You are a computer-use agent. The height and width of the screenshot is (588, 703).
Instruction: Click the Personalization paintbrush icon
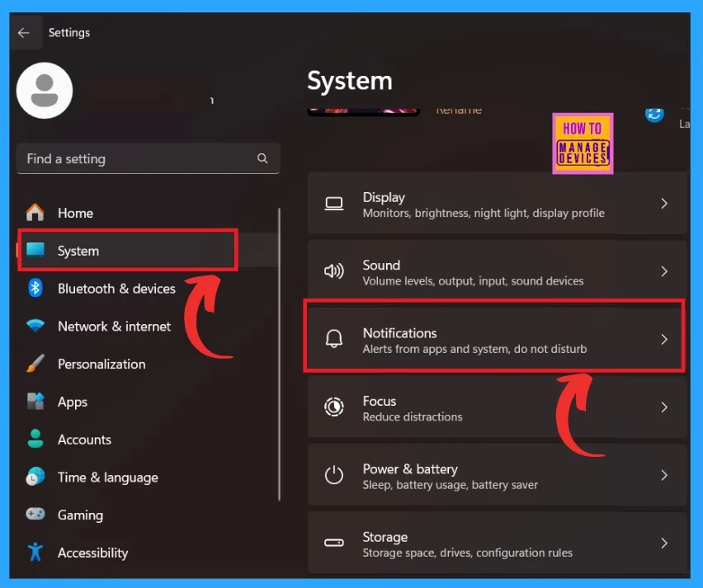(35, 364)
